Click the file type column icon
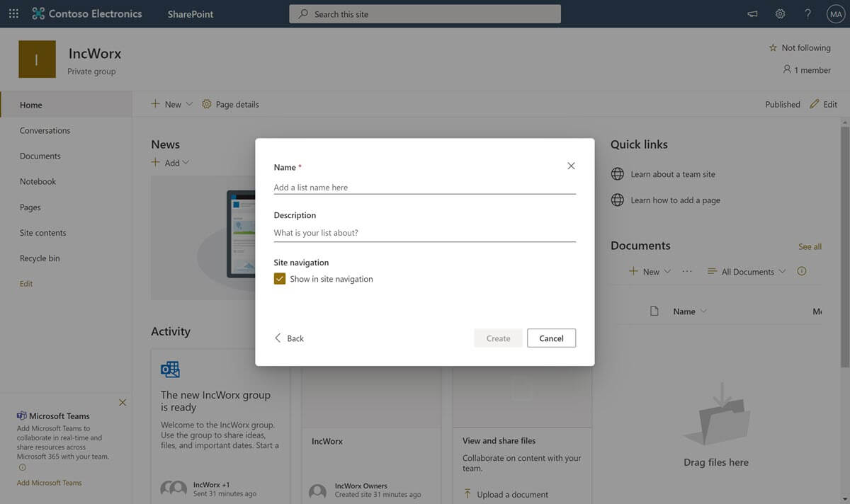 [654, 311]
